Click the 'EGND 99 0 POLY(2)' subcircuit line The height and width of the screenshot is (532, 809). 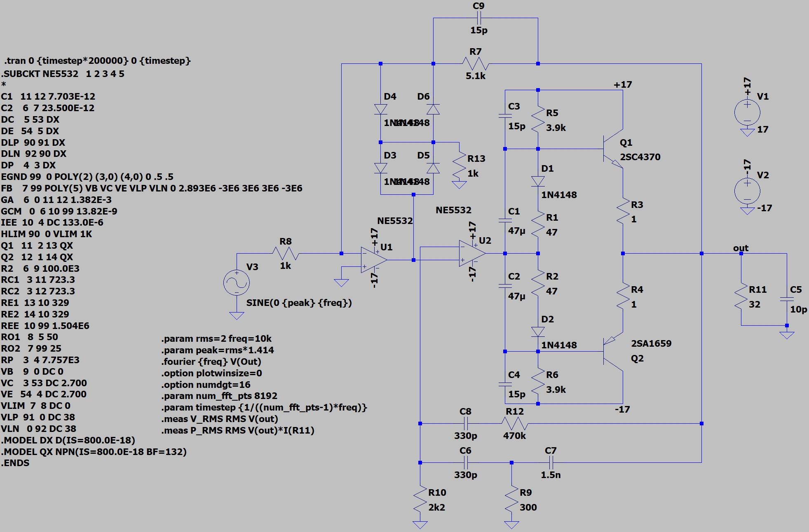point(87,177)
